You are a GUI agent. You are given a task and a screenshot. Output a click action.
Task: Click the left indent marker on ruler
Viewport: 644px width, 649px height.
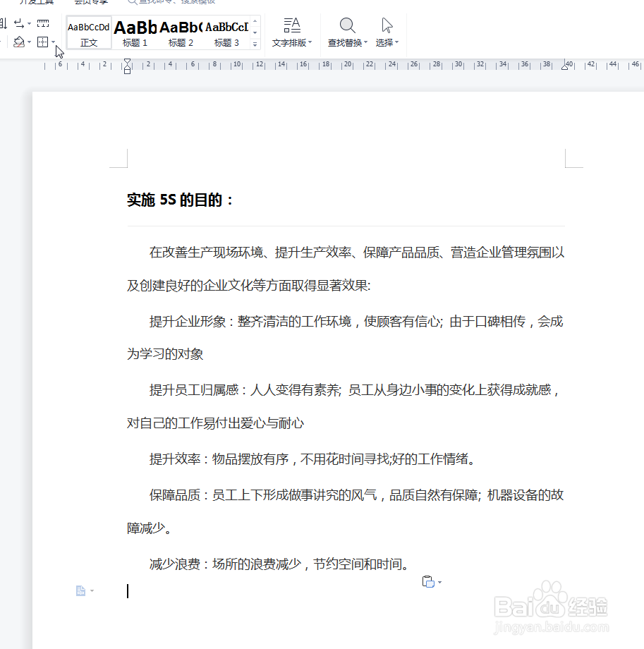tap(128, 71)
